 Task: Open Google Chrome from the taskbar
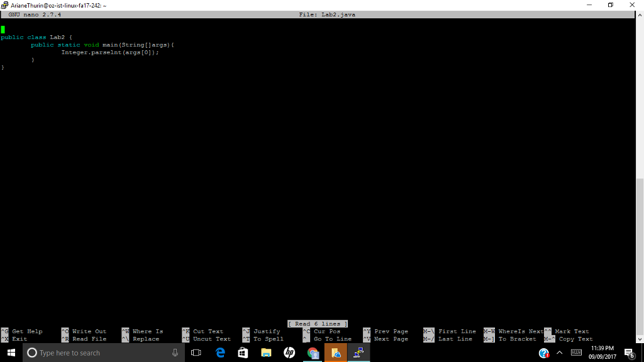(x=313, y=353)
